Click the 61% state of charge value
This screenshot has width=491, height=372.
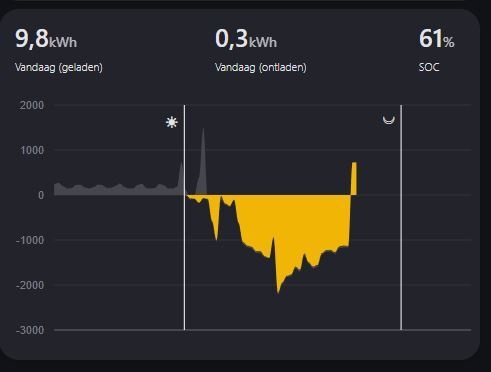tap(437, 39)
